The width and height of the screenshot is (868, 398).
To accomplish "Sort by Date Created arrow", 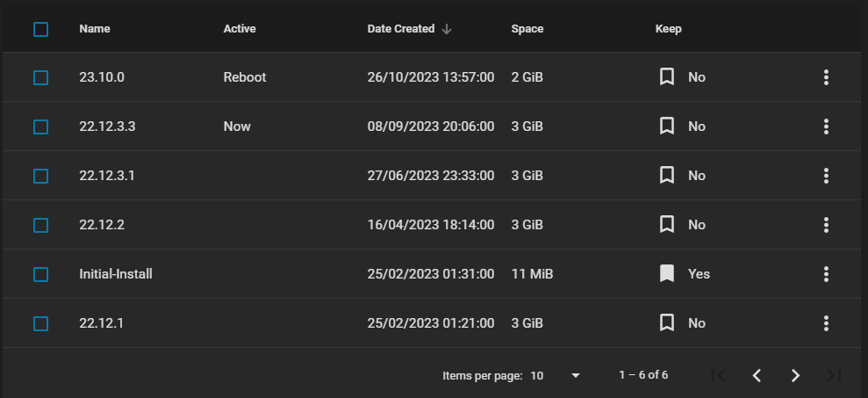I will [447, 29].
